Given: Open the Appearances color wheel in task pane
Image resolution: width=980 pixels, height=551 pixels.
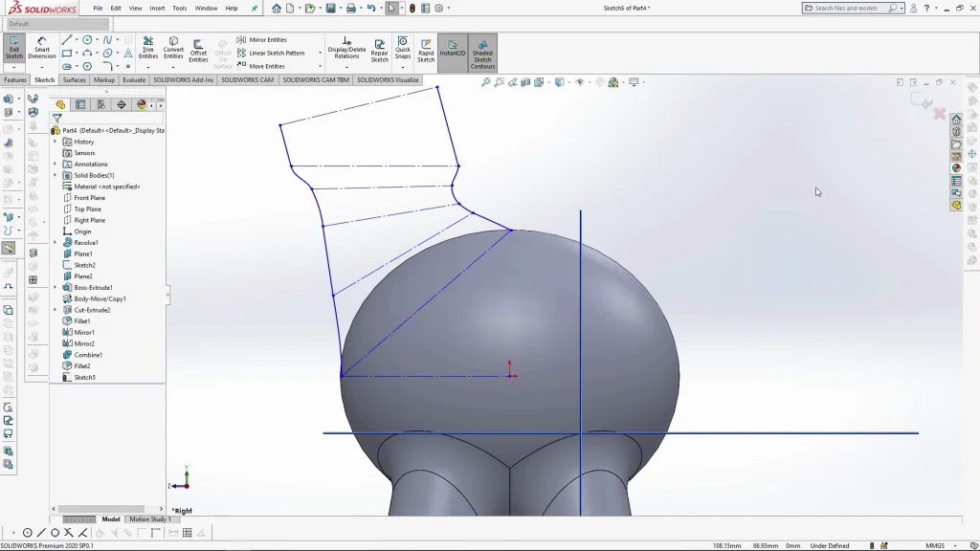Looking at the screenshot, I should pyautogui.click(x=956, y=168).
